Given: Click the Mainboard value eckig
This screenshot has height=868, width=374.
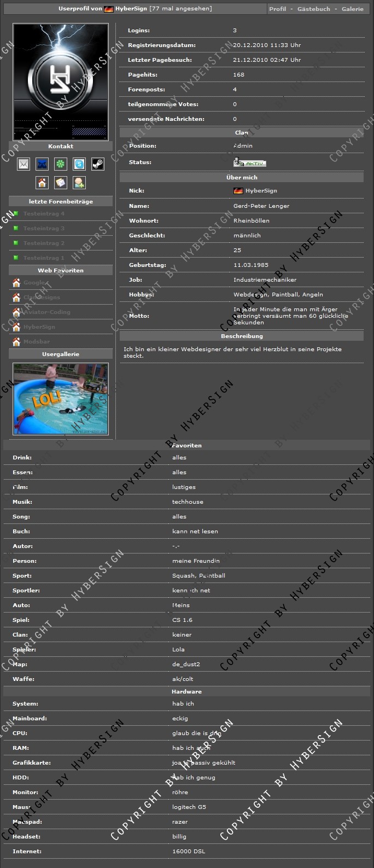Looking at the screenshot, I should click(180, 718).
